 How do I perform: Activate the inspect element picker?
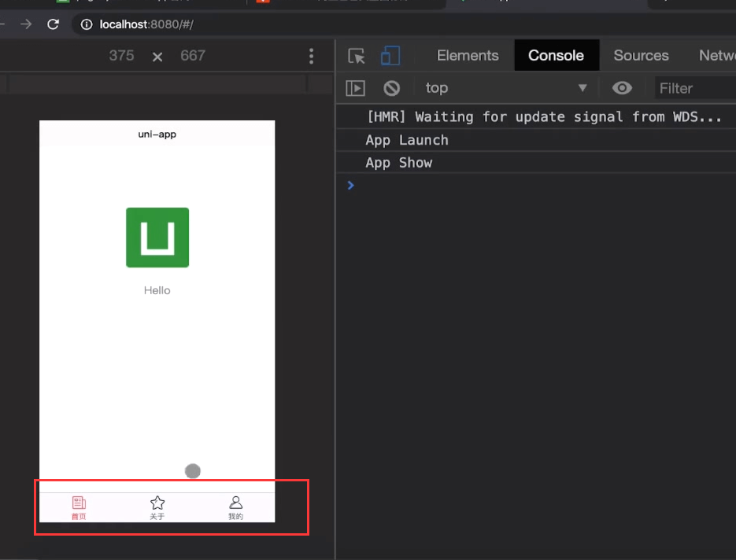[357, 56]
